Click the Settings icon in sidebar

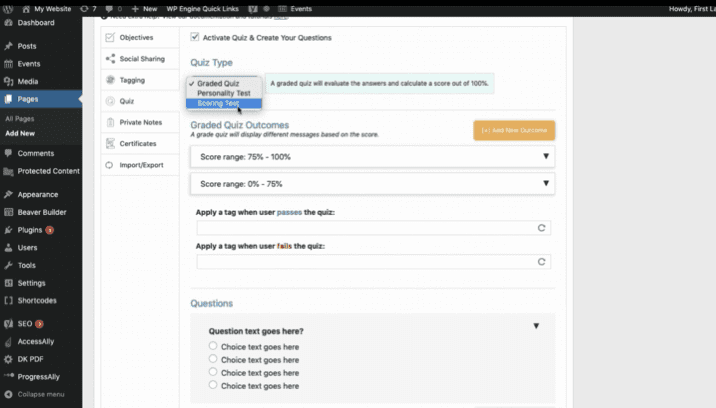tap(8, 283)
